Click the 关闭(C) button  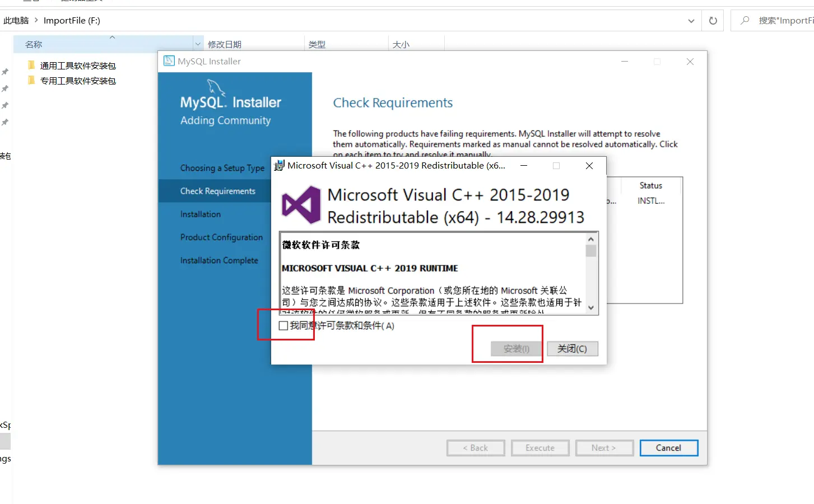[572, 349]
